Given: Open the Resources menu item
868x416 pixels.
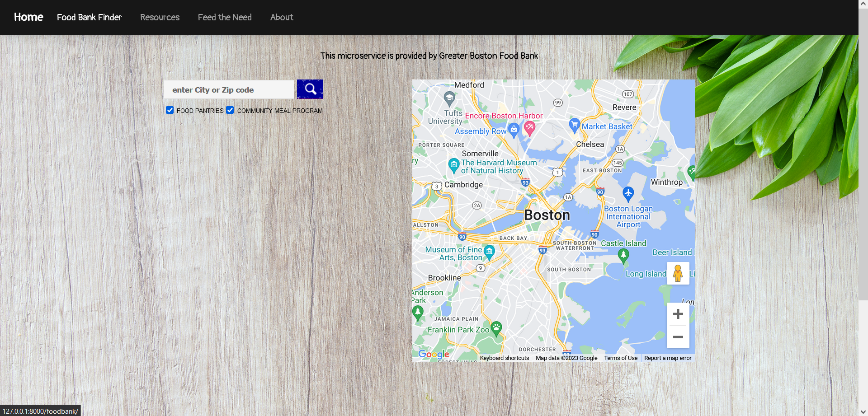Looking at the screenshot, I should [160, 17].
